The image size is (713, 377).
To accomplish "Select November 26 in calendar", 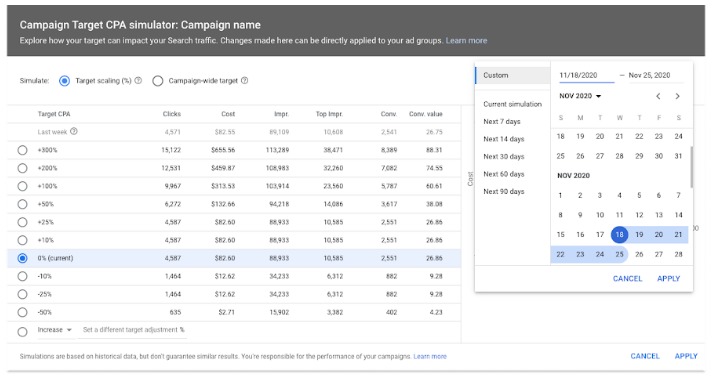I will point(639,254).
